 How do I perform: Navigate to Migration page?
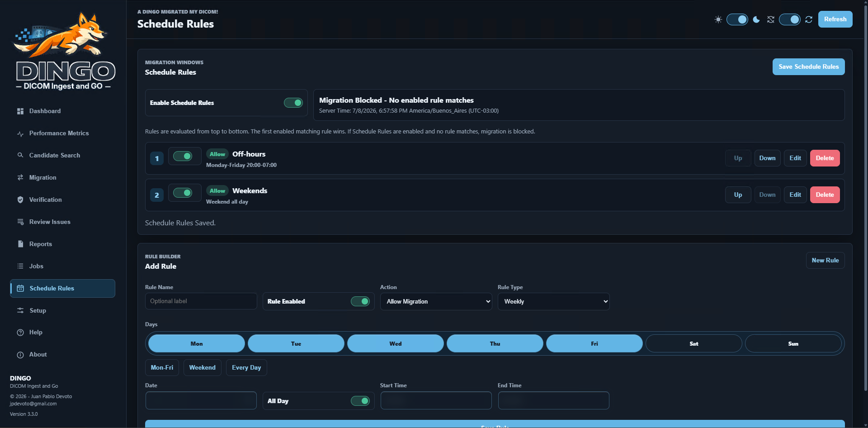point(63,177)
